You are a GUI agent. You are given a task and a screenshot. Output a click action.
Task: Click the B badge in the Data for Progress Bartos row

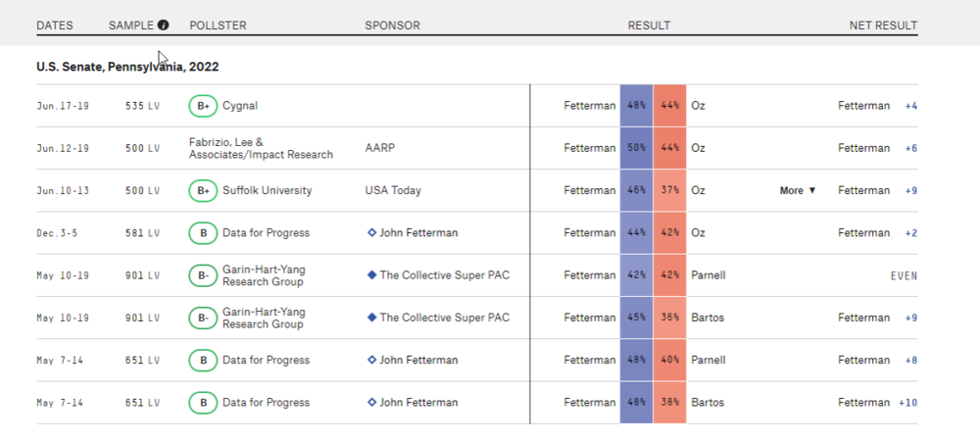203,402
